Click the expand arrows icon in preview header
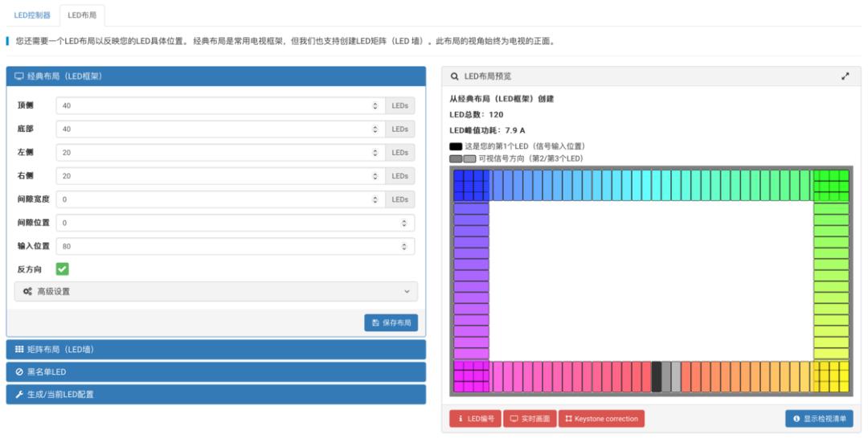The image size is (868, 439). (845, 76)
